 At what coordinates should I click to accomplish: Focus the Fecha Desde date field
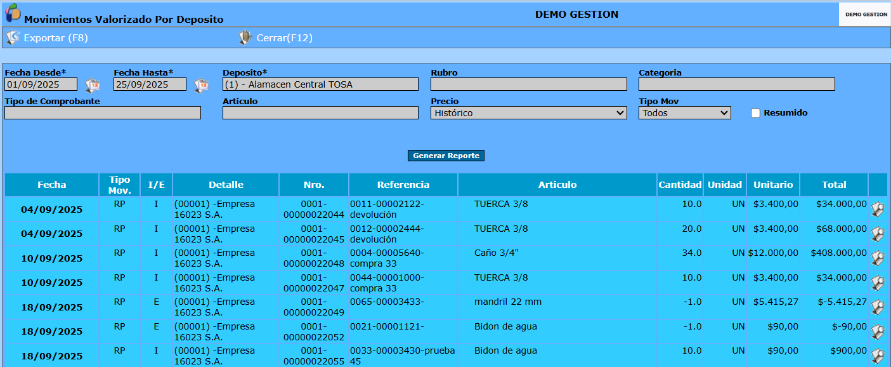coord(41,85)
